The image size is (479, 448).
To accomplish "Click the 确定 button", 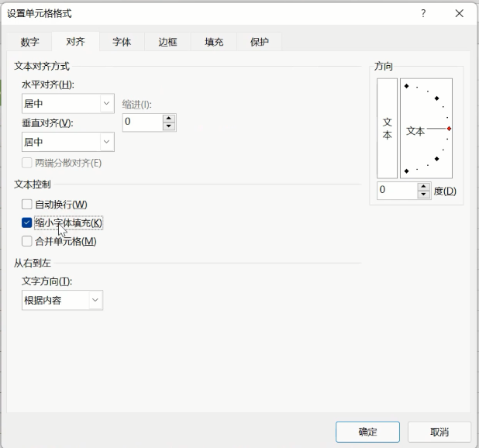I will (x=367, y=432).
